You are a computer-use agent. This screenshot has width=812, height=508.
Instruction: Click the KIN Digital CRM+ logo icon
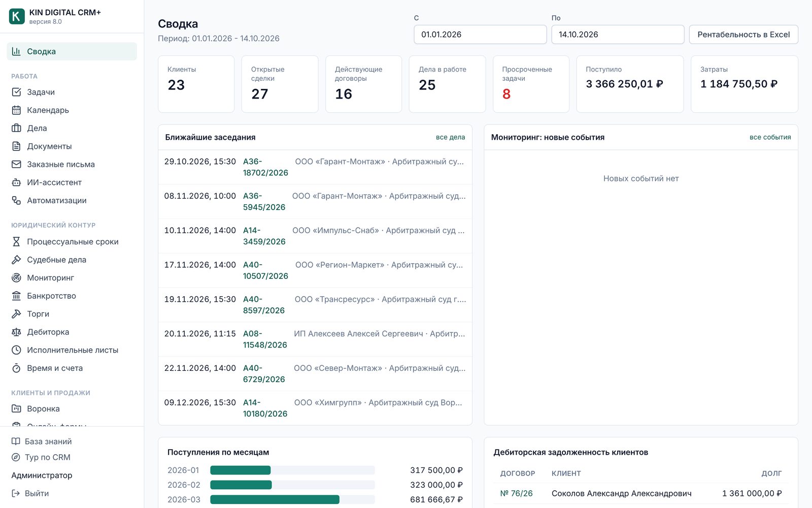(17, 16)
